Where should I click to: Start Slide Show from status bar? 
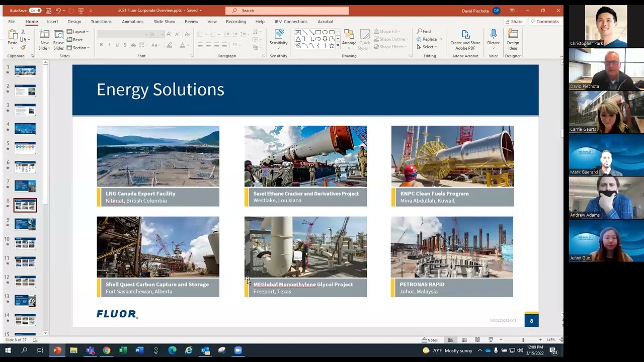click(x=491, y=340)
